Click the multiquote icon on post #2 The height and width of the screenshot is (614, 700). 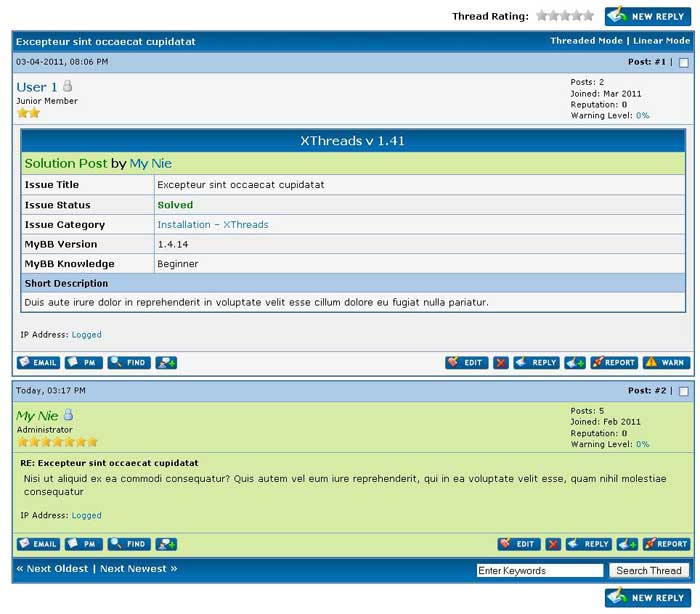click(627, 544)
